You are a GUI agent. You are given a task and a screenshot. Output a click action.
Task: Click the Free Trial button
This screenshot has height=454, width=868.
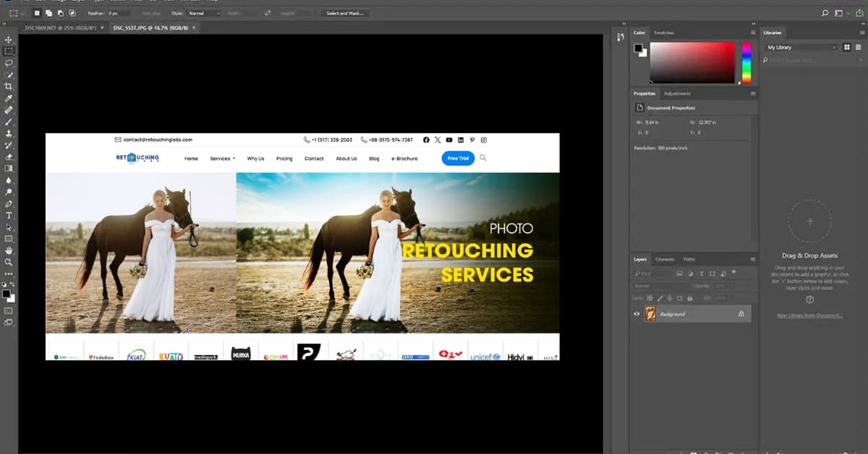458,158
